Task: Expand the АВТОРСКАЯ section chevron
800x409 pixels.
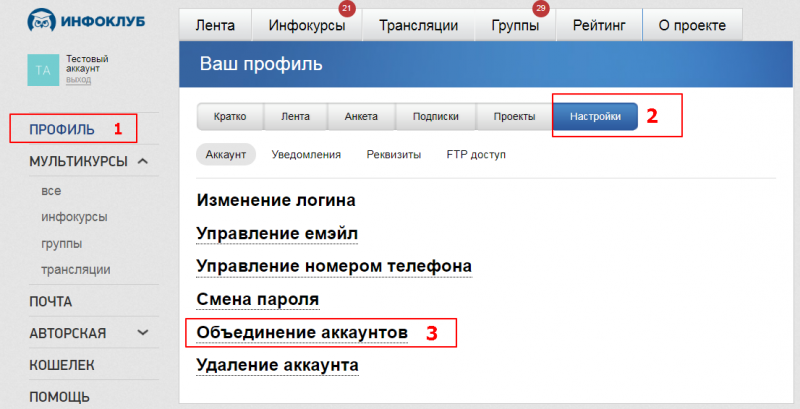Action: (143, 333)
